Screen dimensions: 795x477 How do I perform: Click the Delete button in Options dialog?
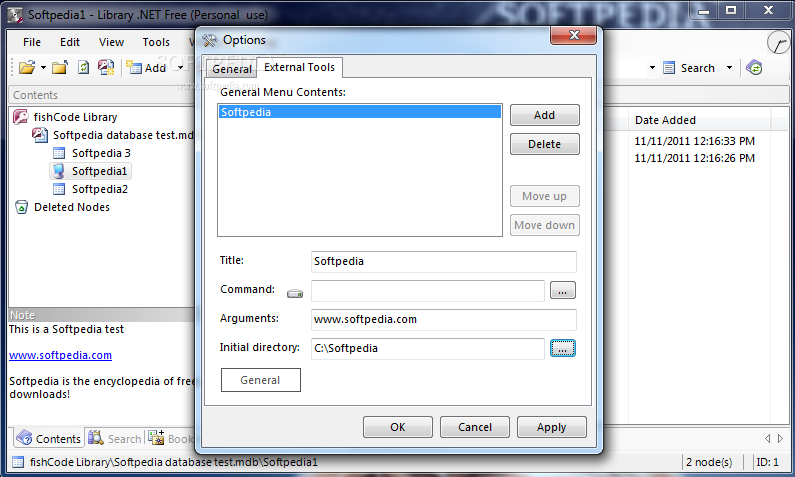[545, 144]
